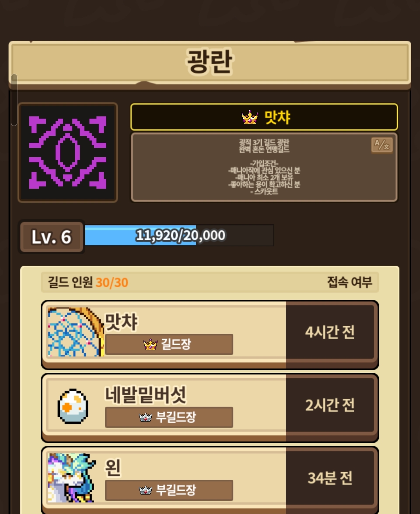Tap the translate icon in guild description
The width and height of the screenshot is (420, 514).
382,145
